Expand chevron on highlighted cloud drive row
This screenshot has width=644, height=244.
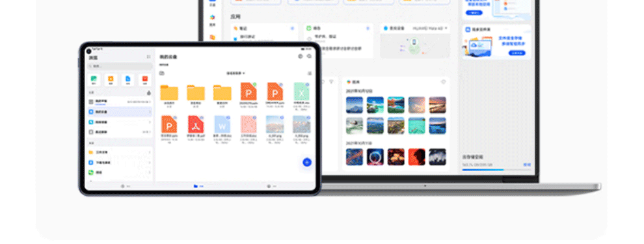[x=150, y=112]
